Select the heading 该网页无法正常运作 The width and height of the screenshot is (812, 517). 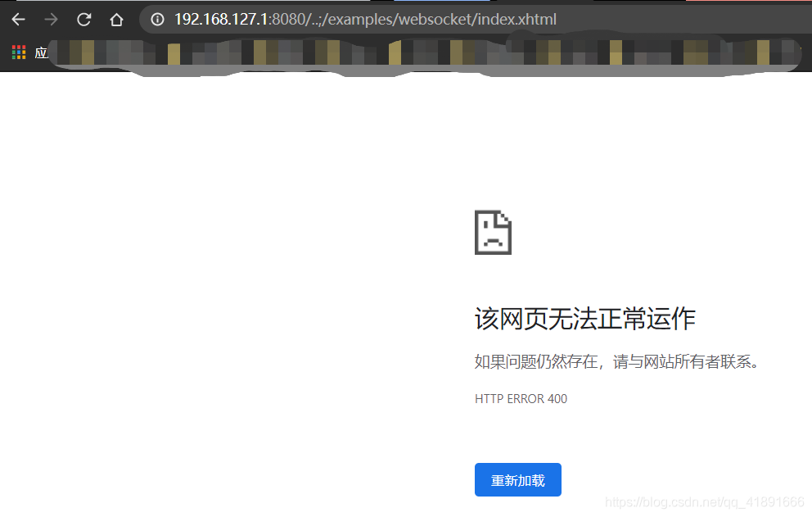(584, 319)
